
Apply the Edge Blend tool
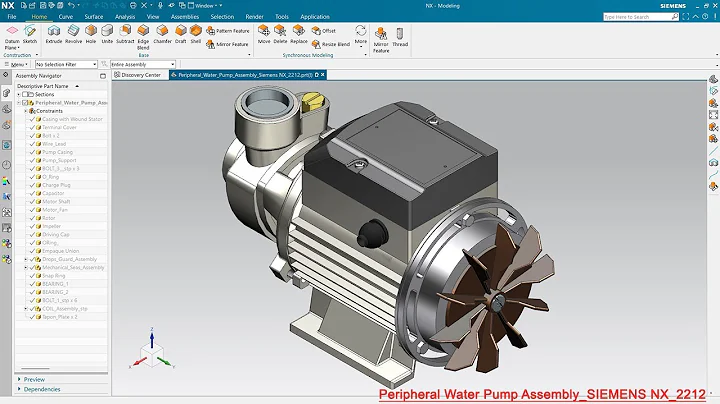point(143,38)
